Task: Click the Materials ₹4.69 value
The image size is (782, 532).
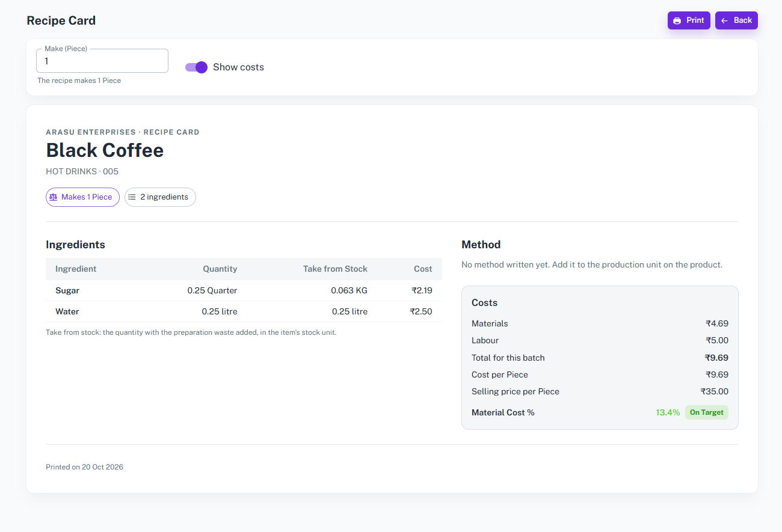Action: (717, 323)
